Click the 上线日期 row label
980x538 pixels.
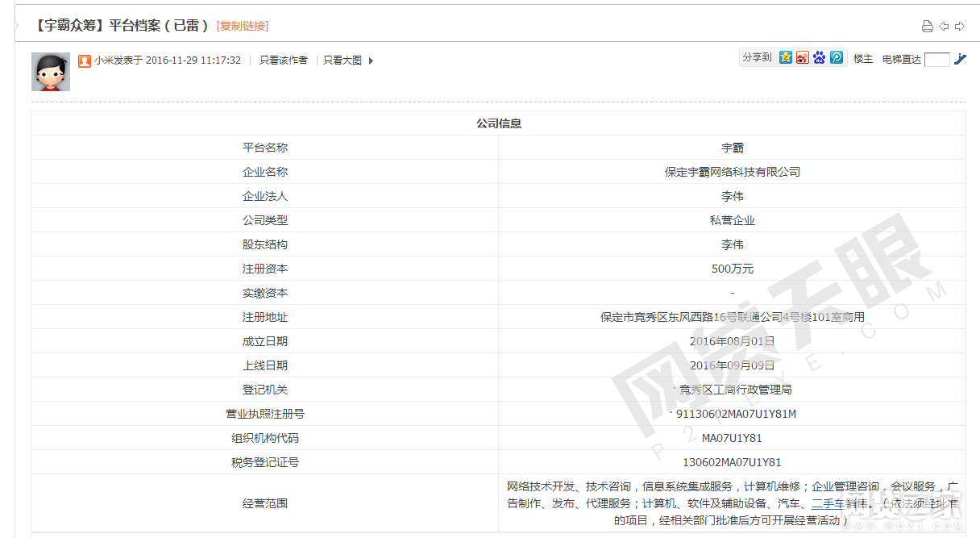[x=265, y=365]
